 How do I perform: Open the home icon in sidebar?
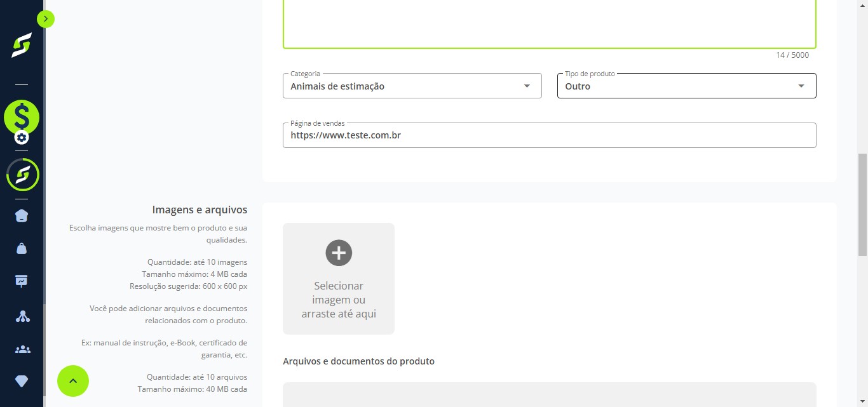[x=22, y=216]
